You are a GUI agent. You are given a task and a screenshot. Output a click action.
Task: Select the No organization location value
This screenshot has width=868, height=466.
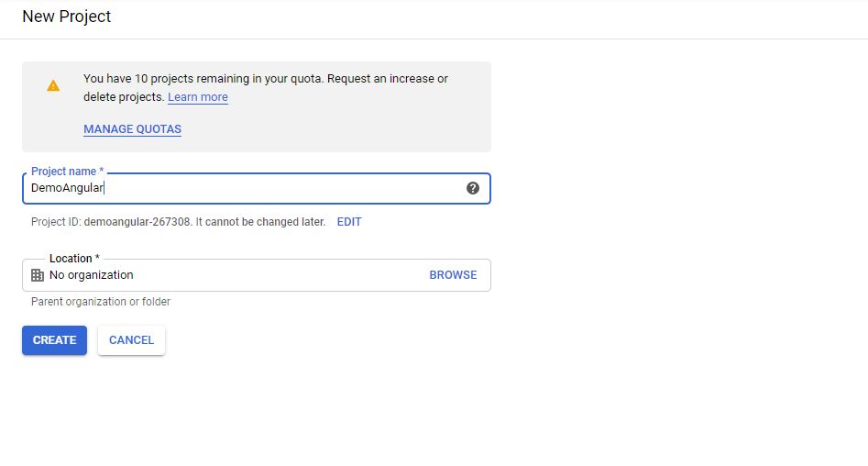click(92, 275)
